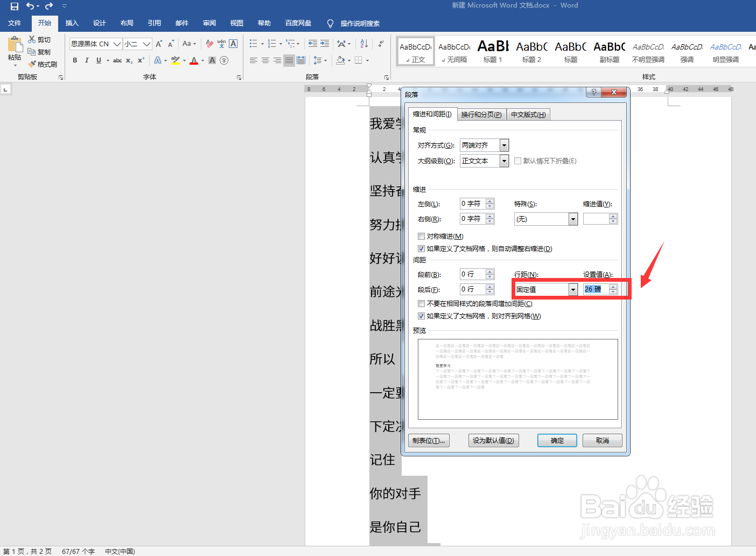Screen dimensions: 756x556
Task: Open the font size 小二 dropdown
Action: 146,44
